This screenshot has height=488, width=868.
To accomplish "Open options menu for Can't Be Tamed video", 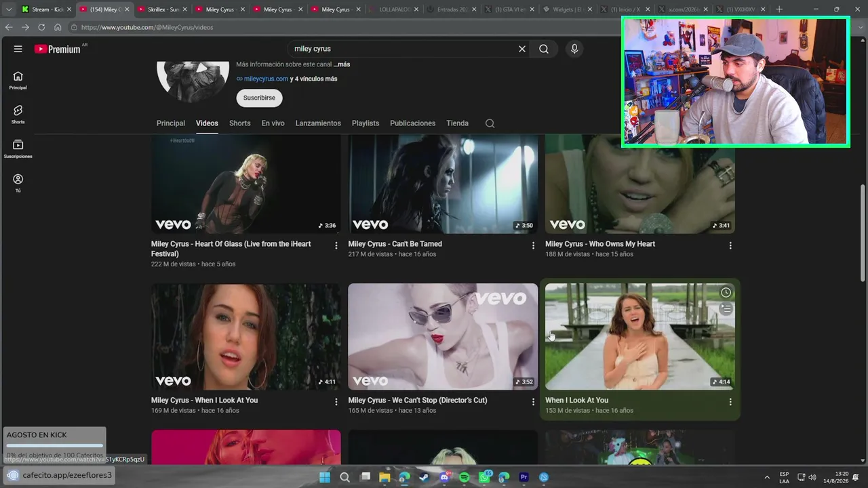I will pos(533,245).
